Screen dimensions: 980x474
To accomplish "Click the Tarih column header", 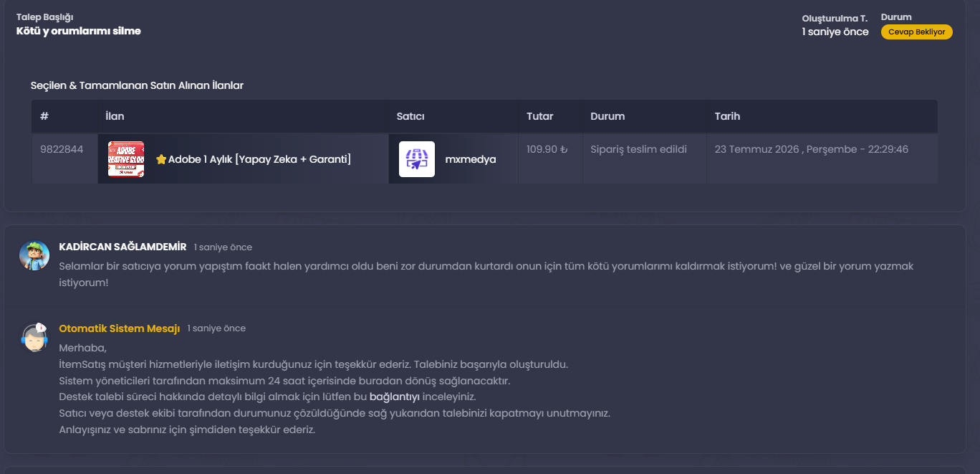I will tap(727, 116).
